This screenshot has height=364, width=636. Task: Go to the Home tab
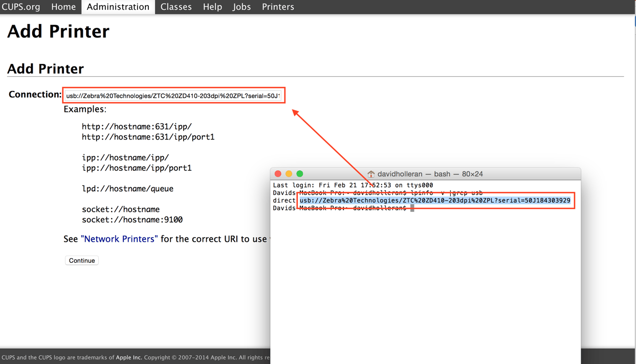click(x=63, y=7)
